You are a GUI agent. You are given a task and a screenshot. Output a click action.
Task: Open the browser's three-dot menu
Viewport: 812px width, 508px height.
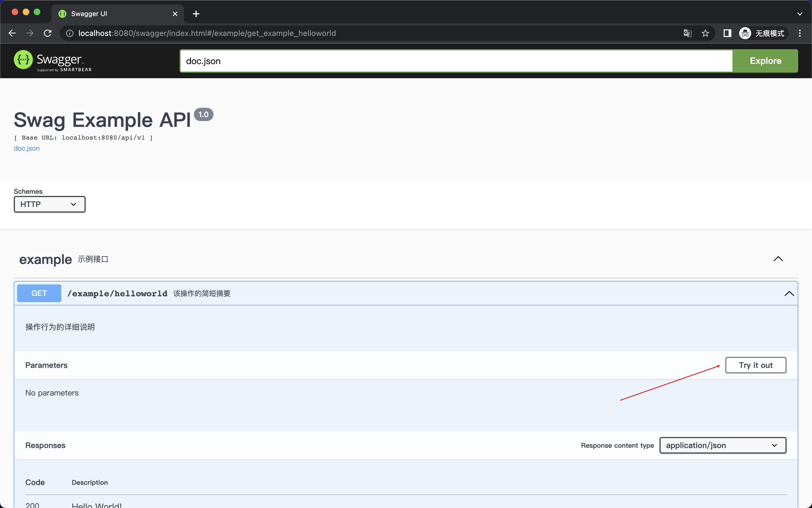pyautogui.click(x=800, y=33)
